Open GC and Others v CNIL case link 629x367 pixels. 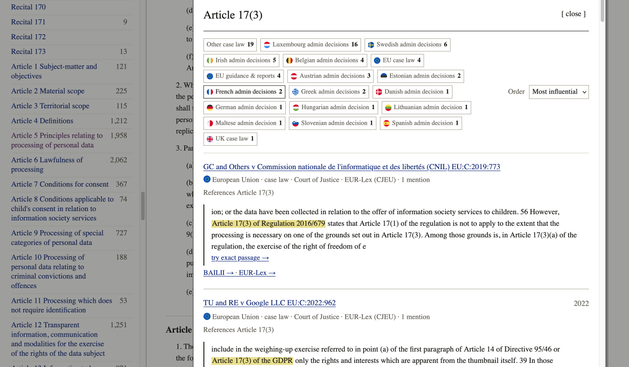pos(351,167)
